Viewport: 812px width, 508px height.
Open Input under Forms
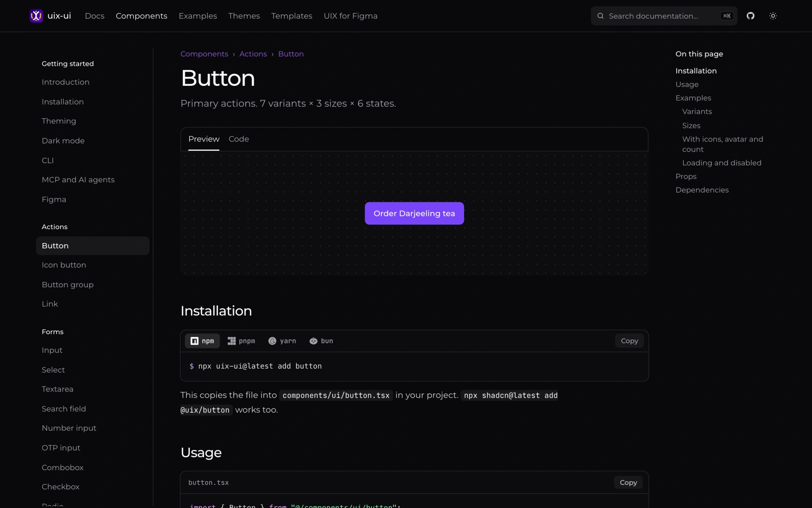(52, 350)
